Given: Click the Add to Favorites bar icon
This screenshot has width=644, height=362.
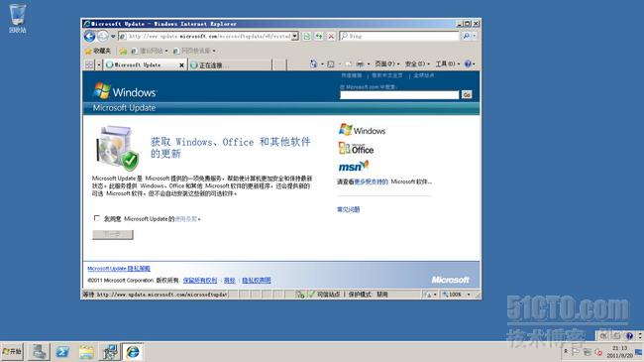Looking at the screenshot, I should (123, 51).
